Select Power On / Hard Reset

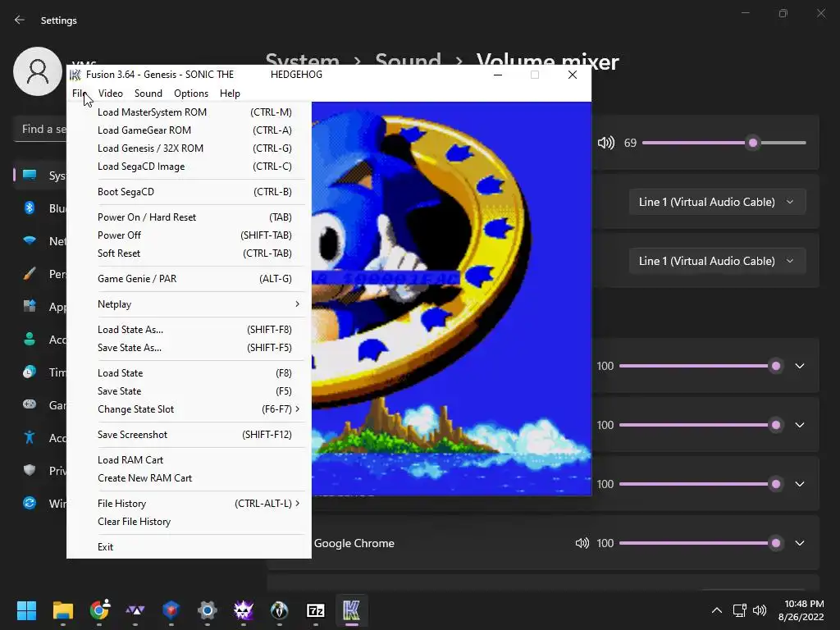(189, 217)
